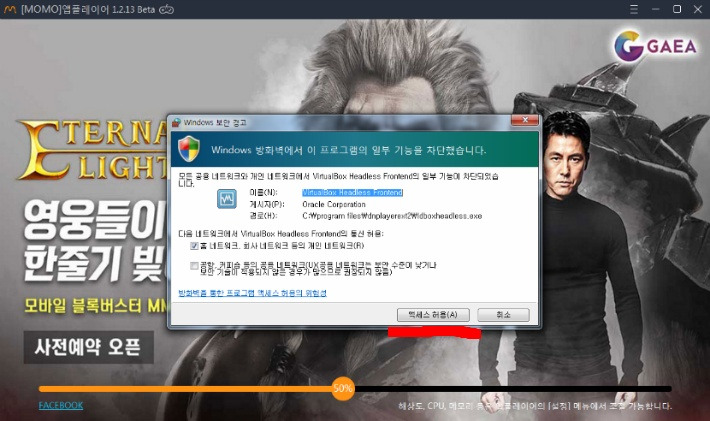Minimize the MOMO app player window
710x421 pixels.
click(x=655, y=9)
